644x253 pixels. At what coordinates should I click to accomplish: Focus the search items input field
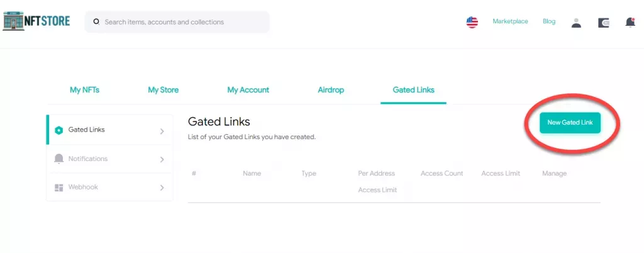[182, 22]
